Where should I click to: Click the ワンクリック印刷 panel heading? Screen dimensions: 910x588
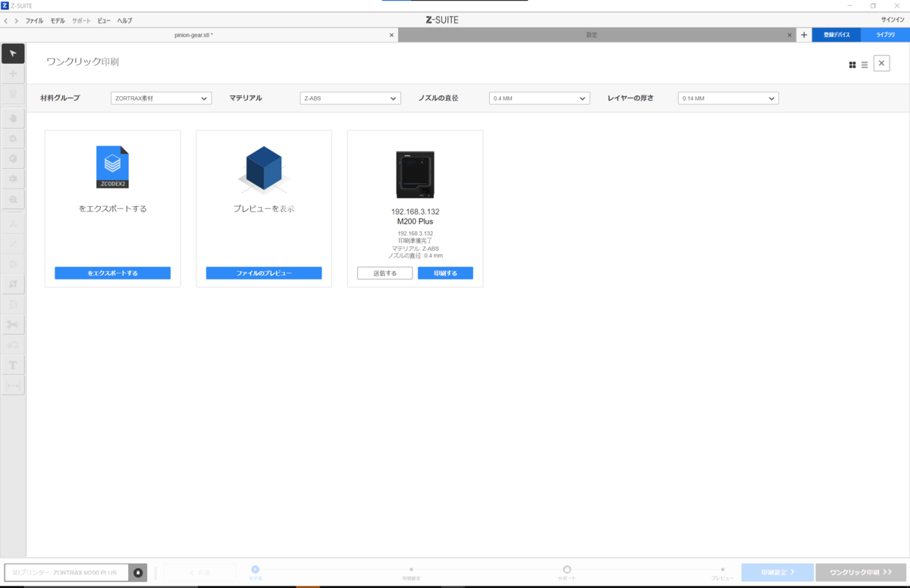coord(83,61)
